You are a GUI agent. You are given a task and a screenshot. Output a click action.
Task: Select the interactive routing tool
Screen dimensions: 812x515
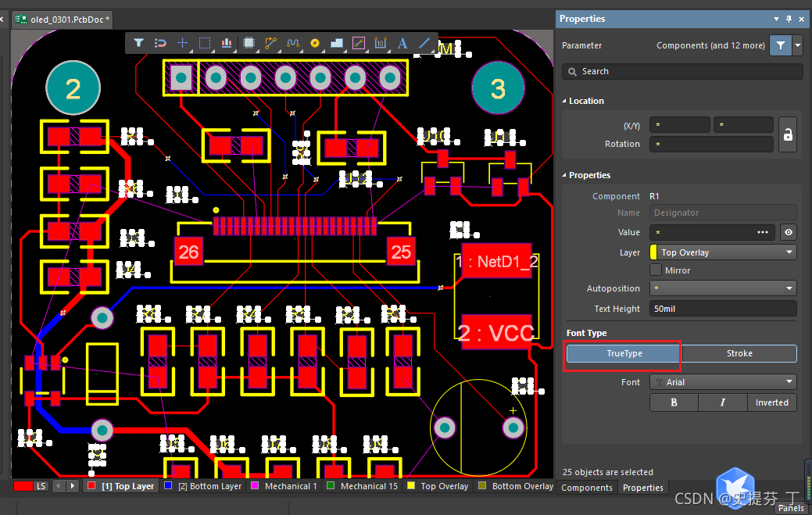(271, 43)
